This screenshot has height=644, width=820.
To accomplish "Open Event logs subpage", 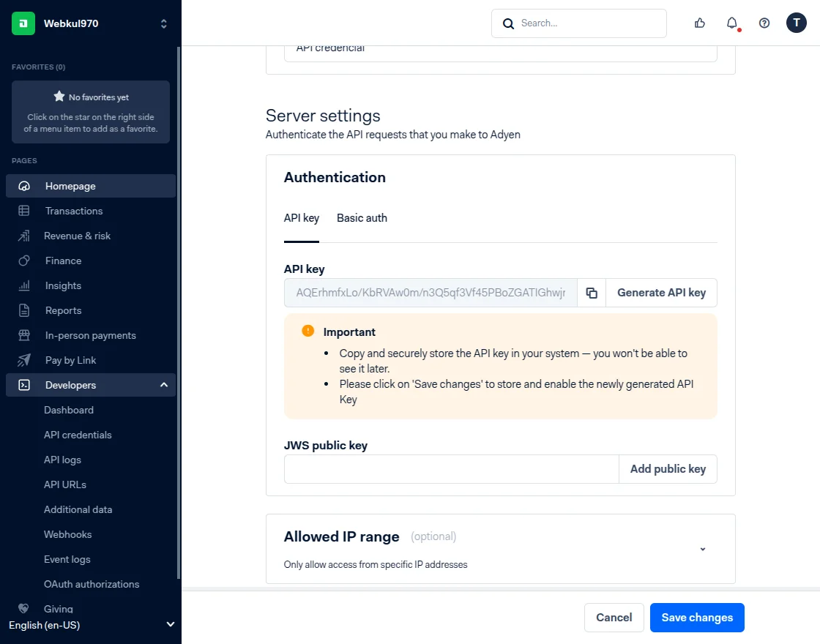I will tap(67, 559).
